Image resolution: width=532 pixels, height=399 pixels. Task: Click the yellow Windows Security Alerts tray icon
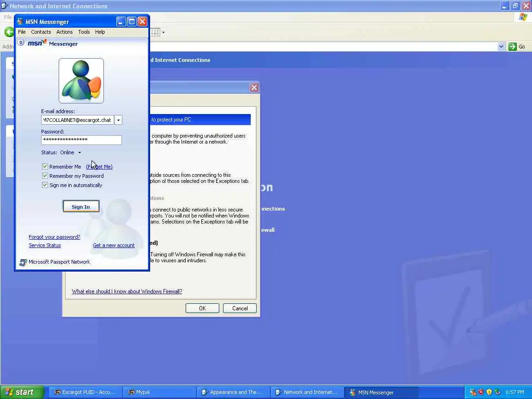pyautogui.click(x=489, y=392)
